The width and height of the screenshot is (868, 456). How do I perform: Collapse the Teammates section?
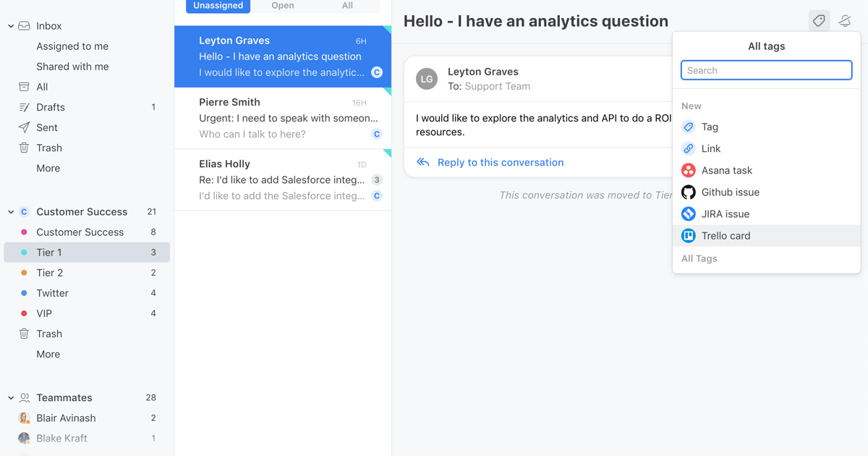[x=10, y=397]
